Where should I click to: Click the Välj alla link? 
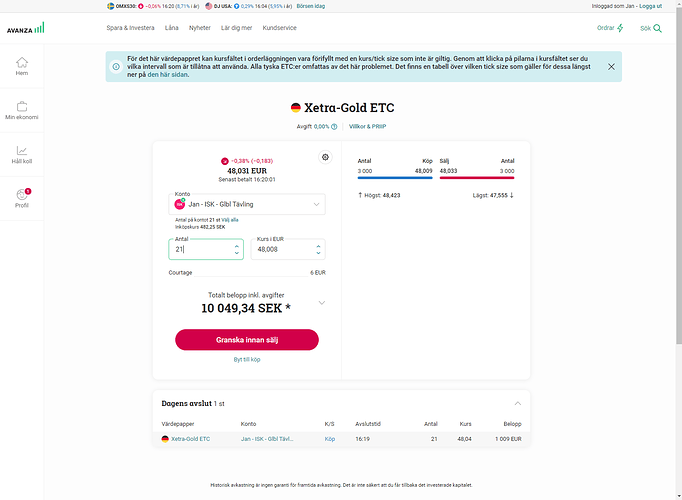tap(229, 219)
